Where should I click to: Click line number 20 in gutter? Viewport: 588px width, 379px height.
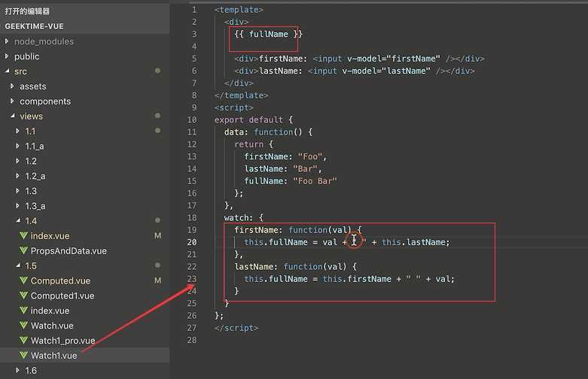[192, 242]
